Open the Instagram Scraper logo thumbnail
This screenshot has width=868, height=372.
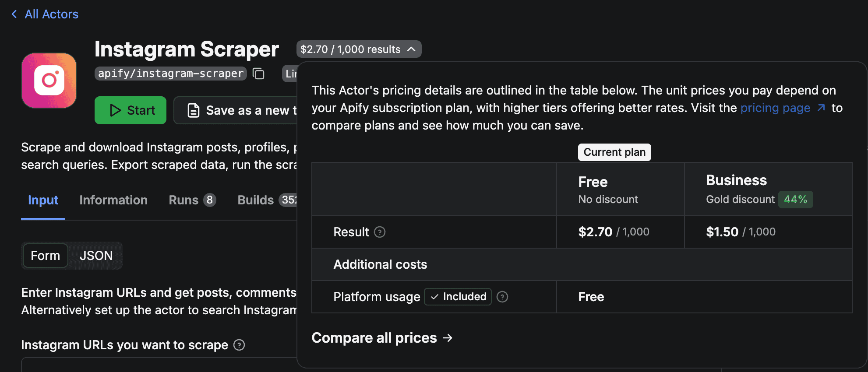[49, 81]
